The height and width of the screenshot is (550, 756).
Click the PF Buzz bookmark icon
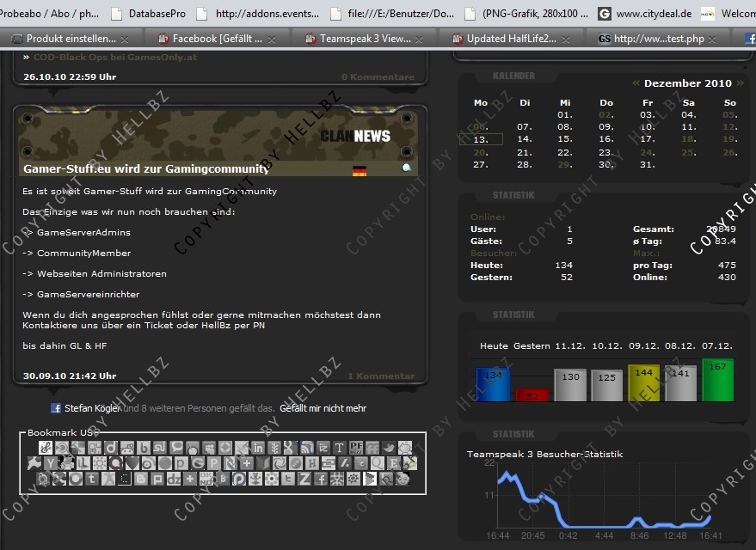tap(355, 448)
